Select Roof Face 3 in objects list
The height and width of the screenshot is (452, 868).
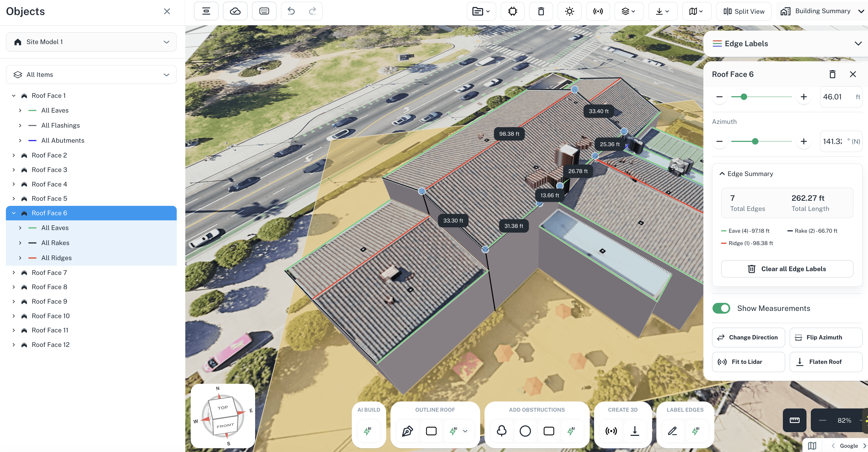coord(49,170)
